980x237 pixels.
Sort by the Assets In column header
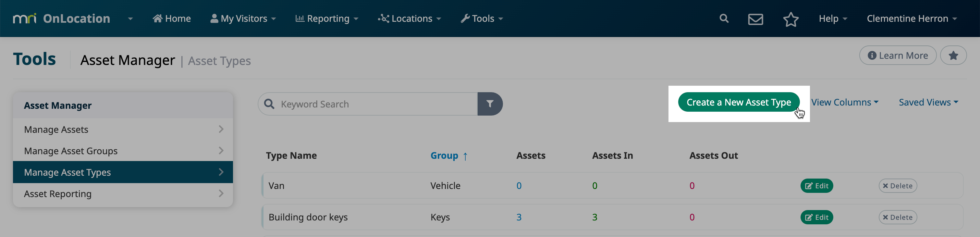[x=612, y=155]
